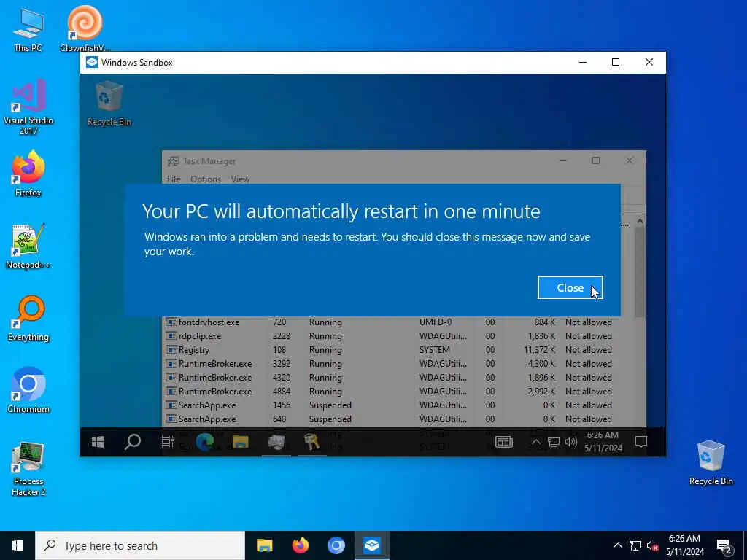Image resolution: width=747 pixels, height=560 pixels.
Task: Select the fontdrvhost.exe process row
Action: pos(398,322)
